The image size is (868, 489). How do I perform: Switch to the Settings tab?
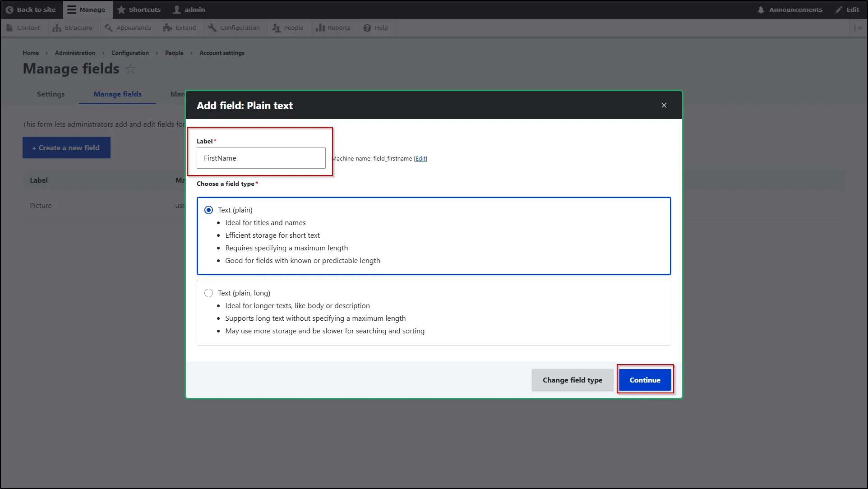point(50,94)
